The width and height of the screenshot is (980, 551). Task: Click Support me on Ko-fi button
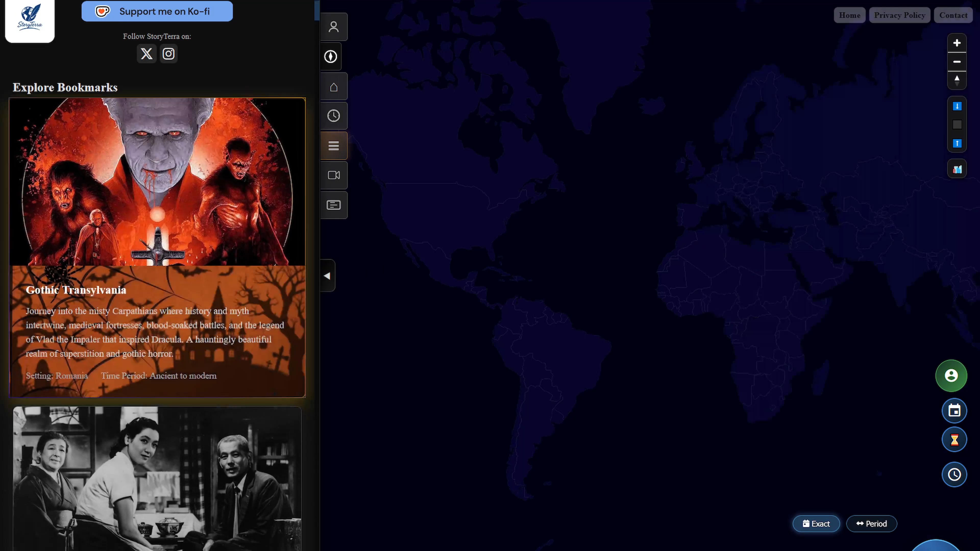click(x=157, y=11)
